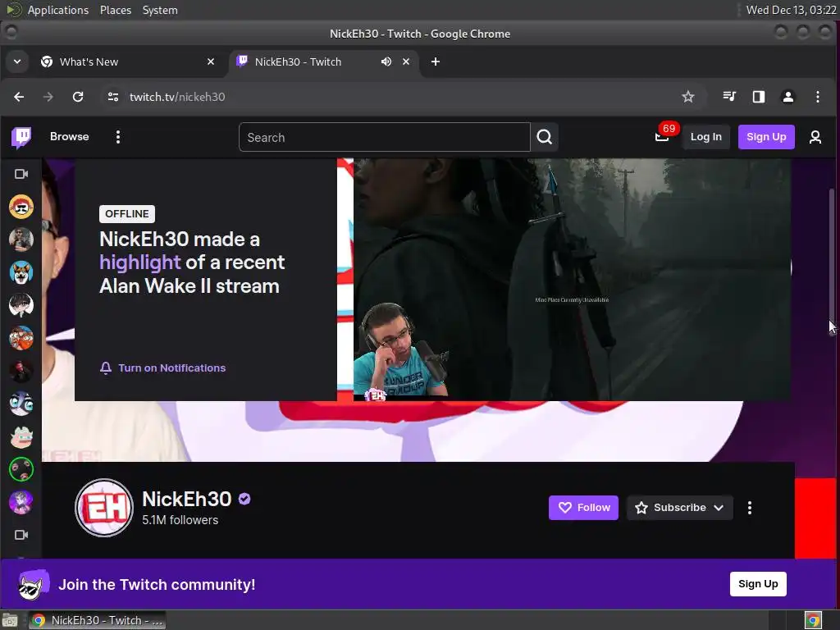
Task: Click the bell icon for notifications
Action: pyautogui.click(x=106, y=368)
